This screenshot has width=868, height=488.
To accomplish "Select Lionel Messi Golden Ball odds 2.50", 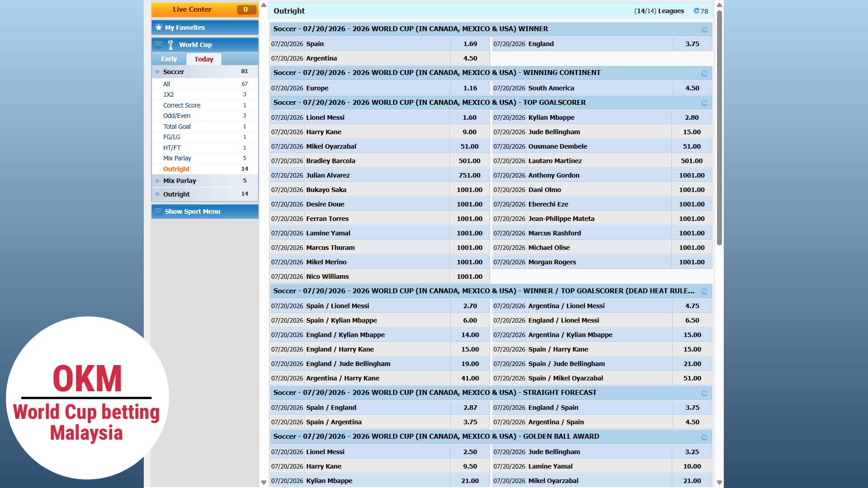I will pos(470,452).
